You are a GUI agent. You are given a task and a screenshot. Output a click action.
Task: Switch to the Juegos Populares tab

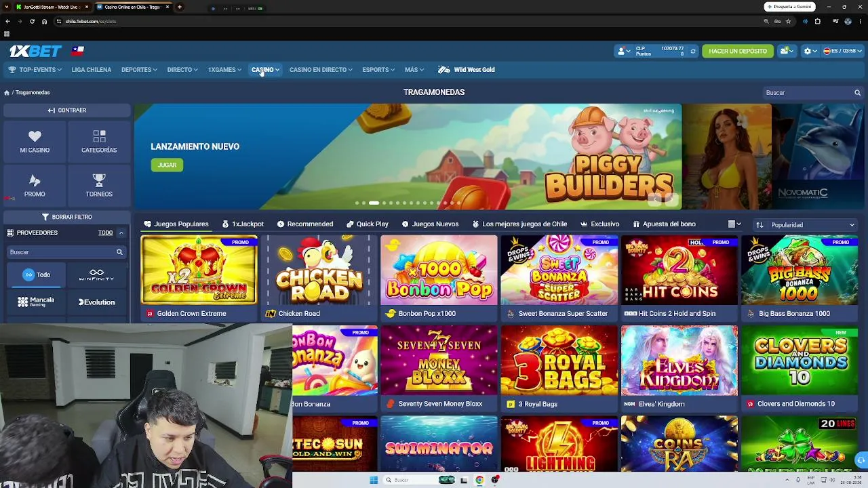pyautogui.click(x=176, y=224)
